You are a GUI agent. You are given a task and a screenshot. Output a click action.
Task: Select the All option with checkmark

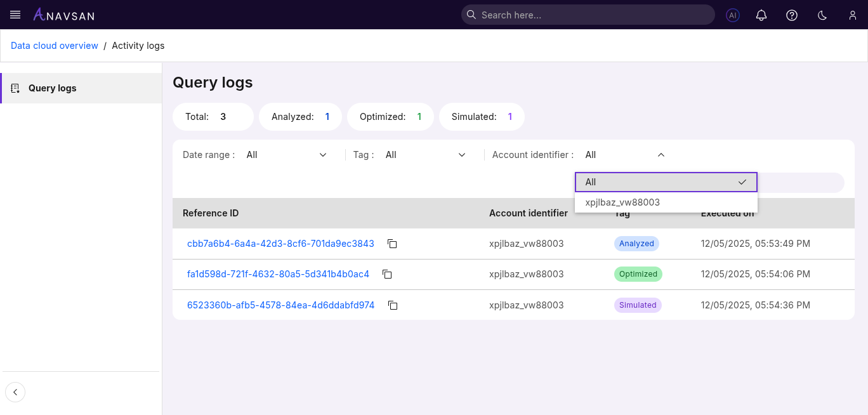(666, 181)
